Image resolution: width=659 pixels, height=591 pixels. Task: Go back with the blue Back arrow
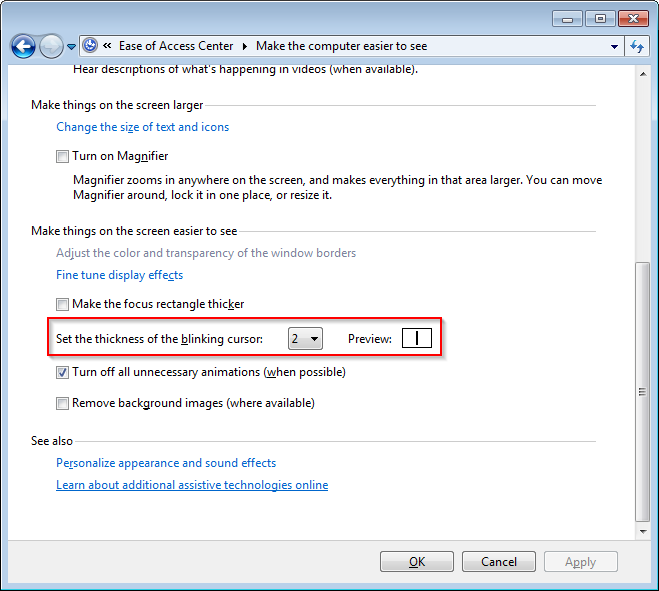click(x=23, y=46)
